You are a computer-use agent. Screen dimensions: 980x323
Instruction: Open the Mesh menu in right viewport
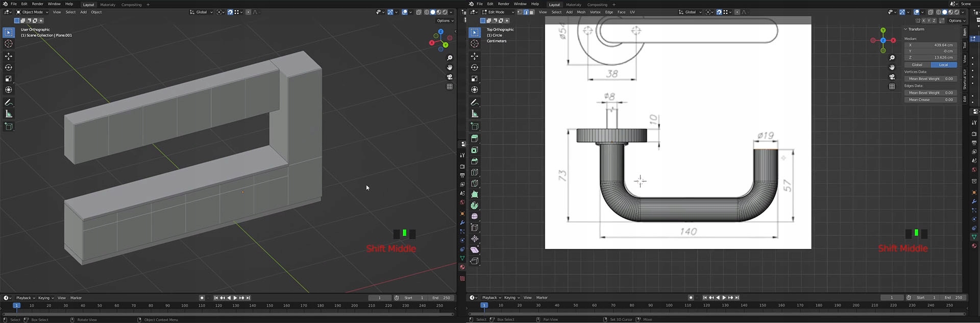tap(581, 12)
